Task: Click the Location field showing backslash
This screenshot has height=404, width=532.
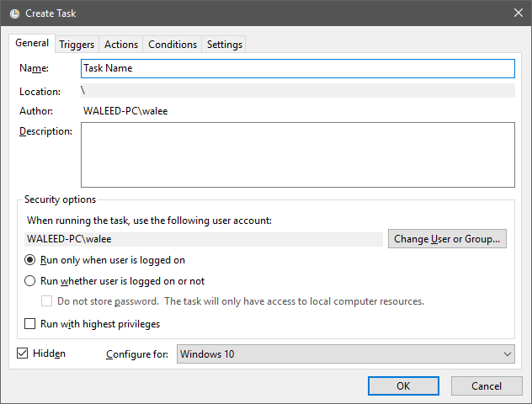Action: (x=298, y=91)
